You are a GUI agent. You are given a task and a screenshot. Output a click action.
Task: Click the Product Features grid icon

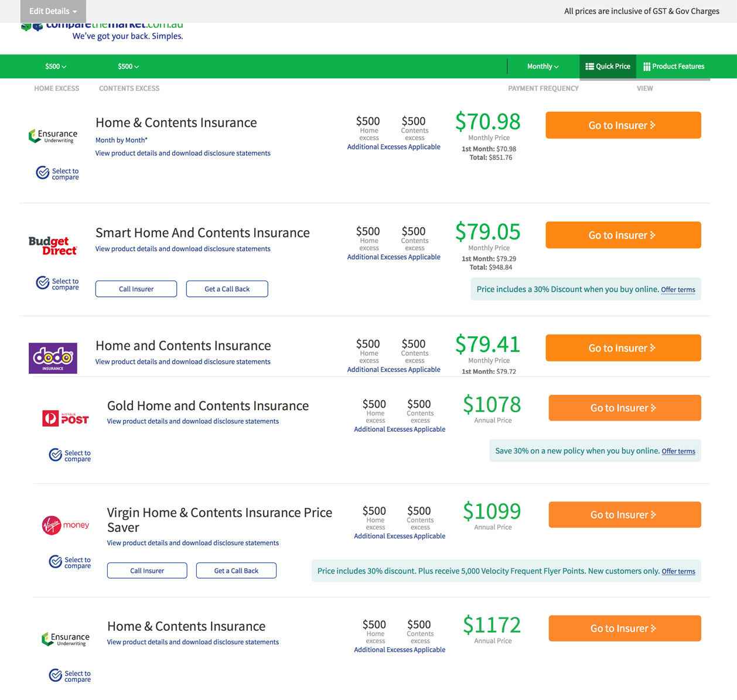tap(647, 67)
